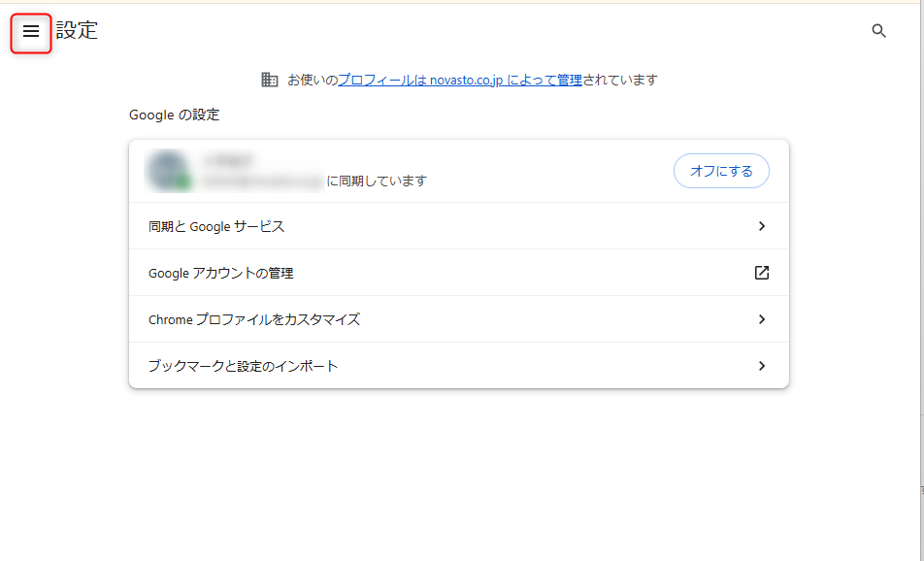The width and height of the screenshot is (924, 561).
Task: Click the blurred profile avatar
Action: (x=169, y=171)
